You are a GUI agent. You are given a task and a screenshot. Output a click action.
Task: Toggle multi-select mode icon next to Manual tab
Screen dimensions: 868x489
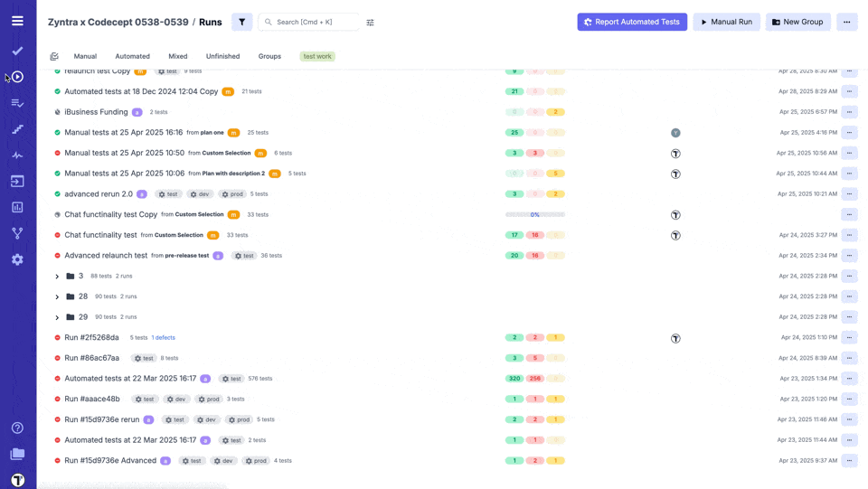point(54,56)
